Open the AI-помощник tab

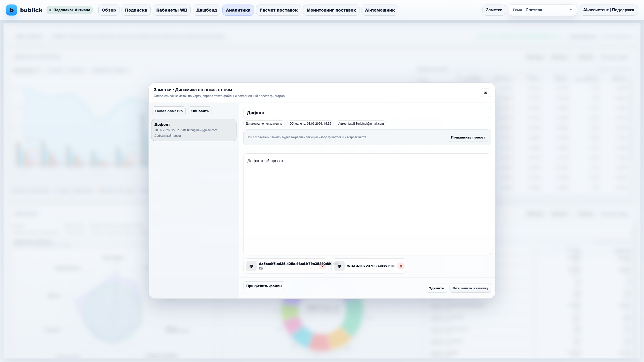coord(380,10)
